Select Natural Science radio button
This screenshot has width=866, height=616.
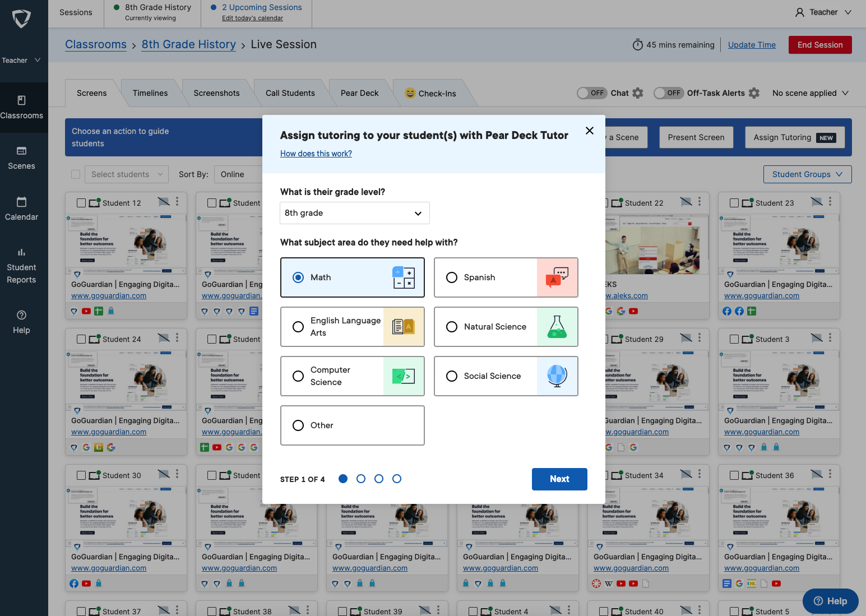coord(452,327)
